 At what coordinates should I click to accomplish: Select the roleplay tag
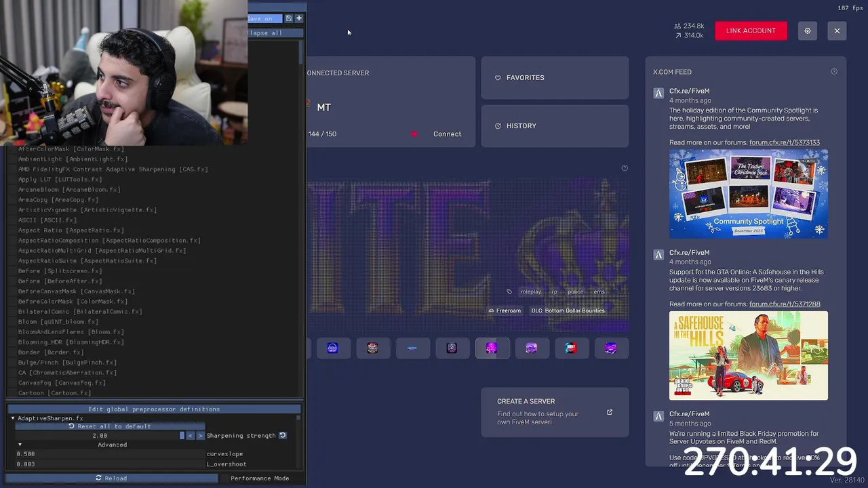[531, 291]
